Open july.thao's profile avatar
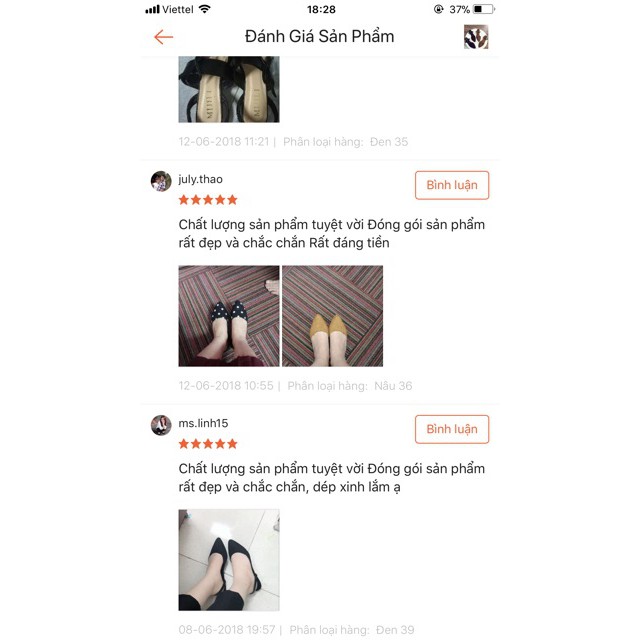 [161, 181]
